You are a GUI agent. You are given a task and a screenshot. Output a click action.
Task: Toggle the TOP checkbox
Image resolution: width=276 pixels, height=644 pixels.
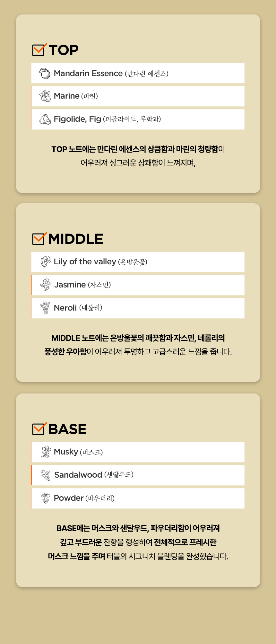click(39, 50)
